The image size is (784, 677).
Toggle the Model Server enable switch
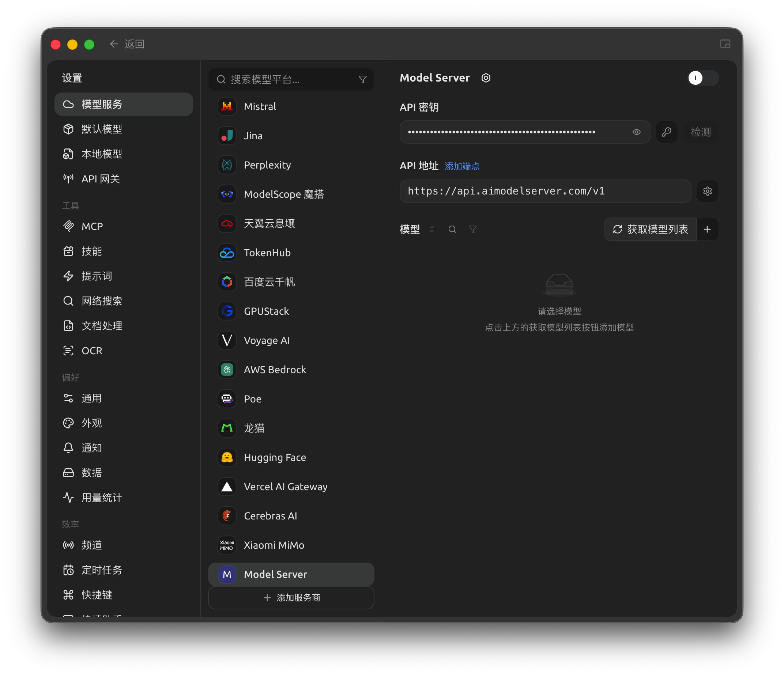click(703, 78)
